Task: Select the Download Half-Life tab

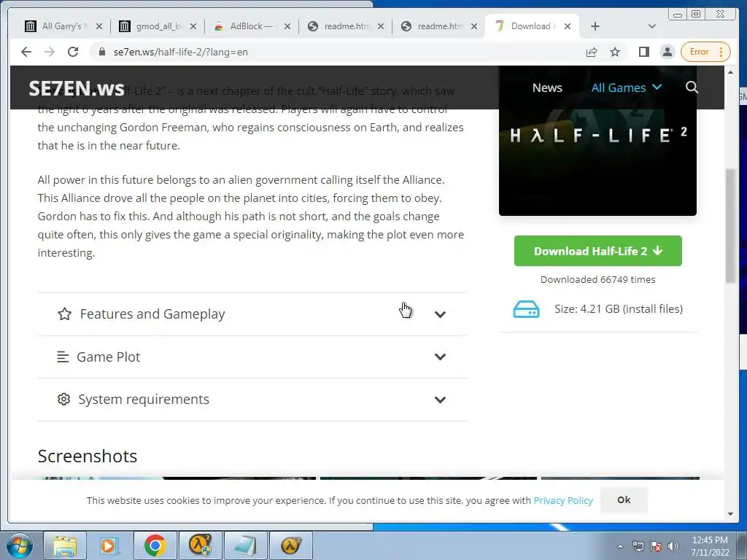Action: point(524,26)
